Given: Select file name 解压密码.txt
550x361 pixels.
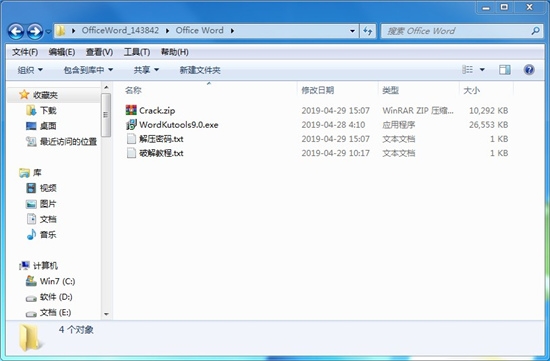Looking at the screenshot, I should [161, 139].
